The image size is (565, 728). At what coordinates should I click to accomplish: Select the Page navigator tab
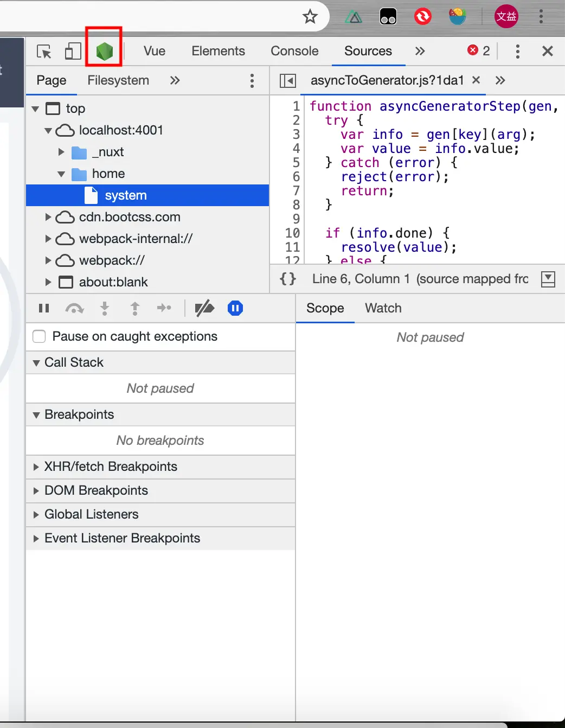tap(52, 80)
